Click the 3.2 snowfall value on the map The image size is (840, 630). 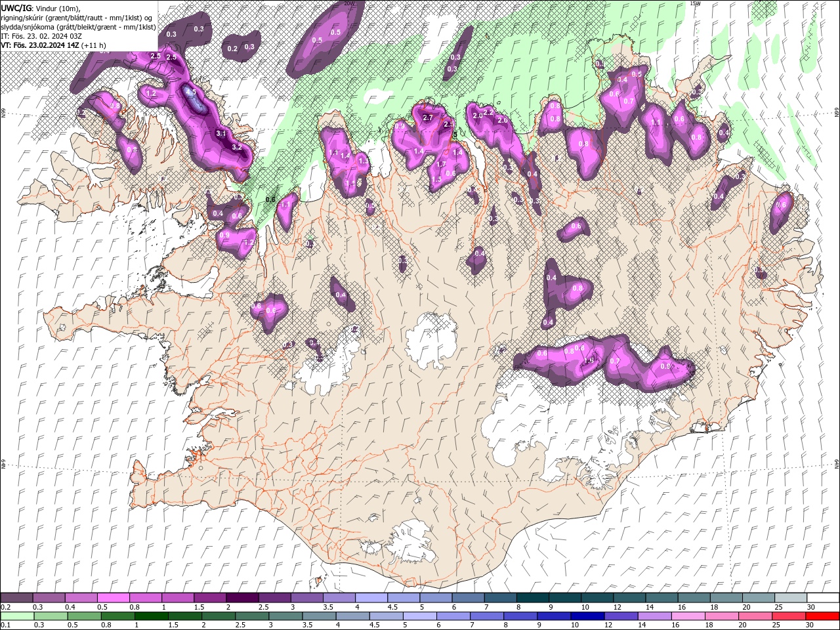click(x=236, y=147)
